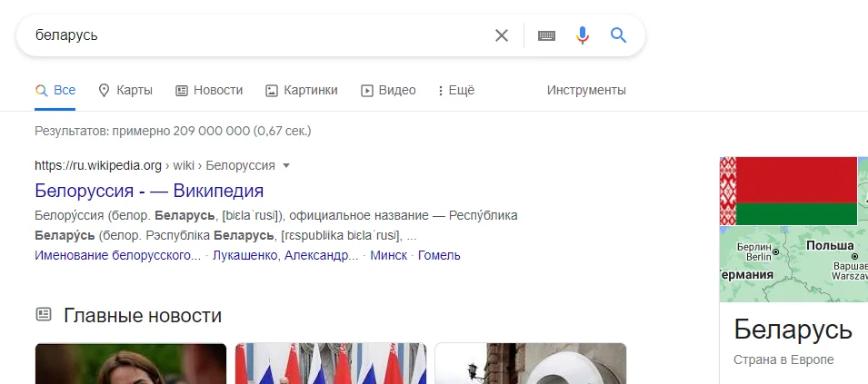Open the on-screen keyboard icon
868x384 pixels.
tap(546, 35)
